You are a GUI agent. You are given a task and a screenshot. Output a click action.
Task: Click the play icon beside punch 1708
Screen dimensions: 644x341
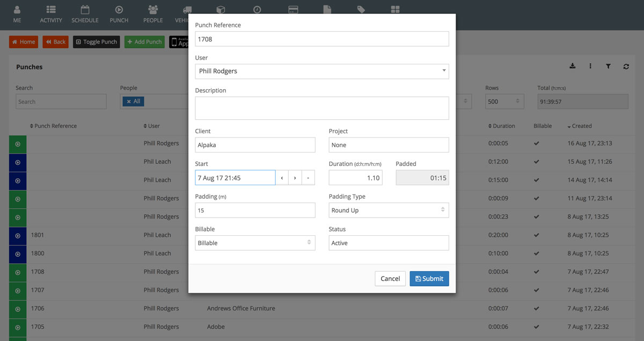point(18,272)
